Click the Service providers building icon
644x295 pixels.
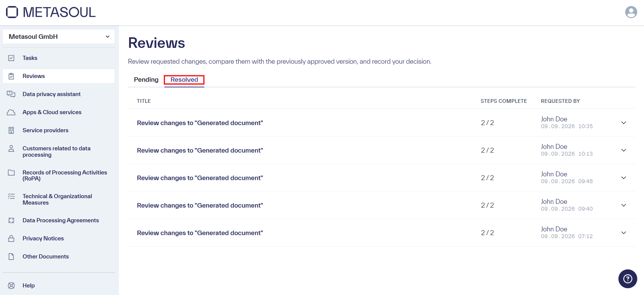tap(11, 130)
